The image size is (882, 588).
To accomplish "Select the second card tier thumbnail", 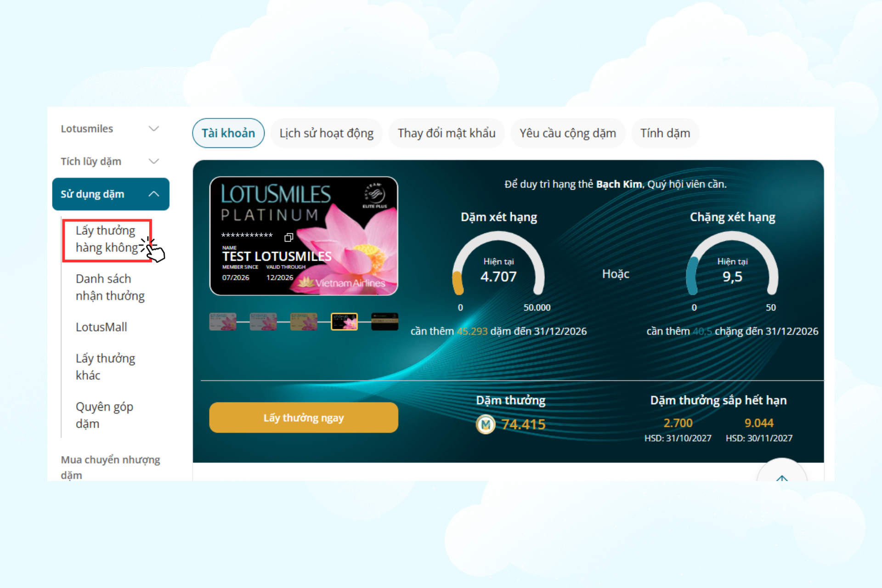I will click(263, 322).
